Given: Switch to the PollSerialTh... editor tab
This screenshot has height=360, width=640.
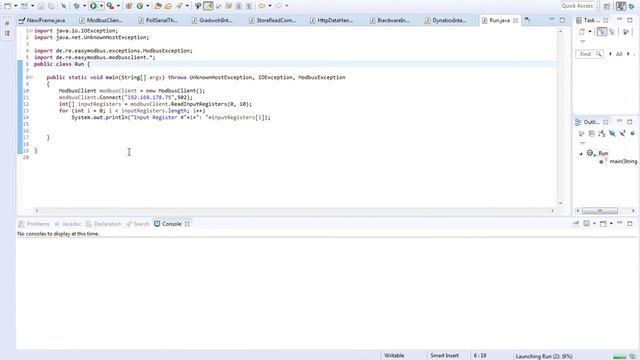Looking at the screenshot, I should (x=158, y=20).
